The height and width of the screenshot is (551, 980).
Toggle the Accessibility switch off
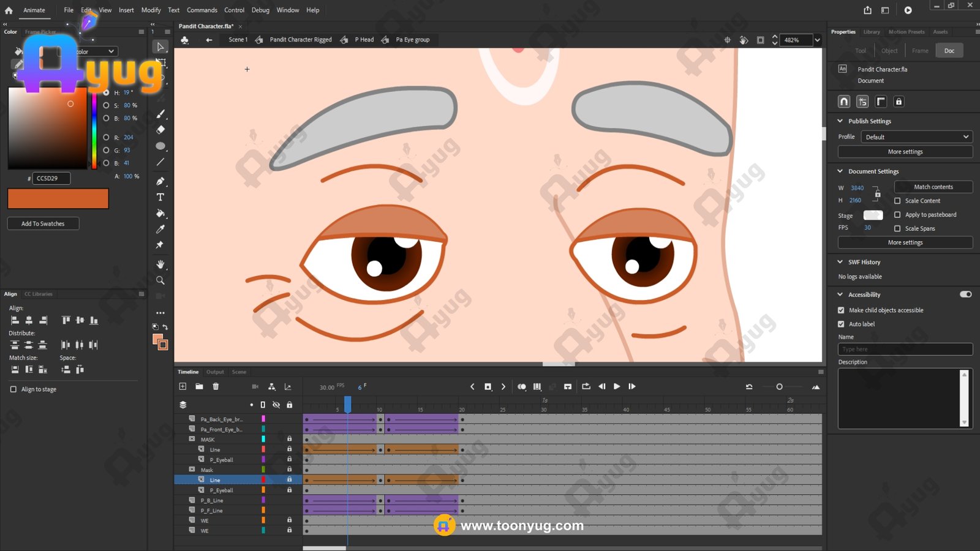click(x=965, y=294)
